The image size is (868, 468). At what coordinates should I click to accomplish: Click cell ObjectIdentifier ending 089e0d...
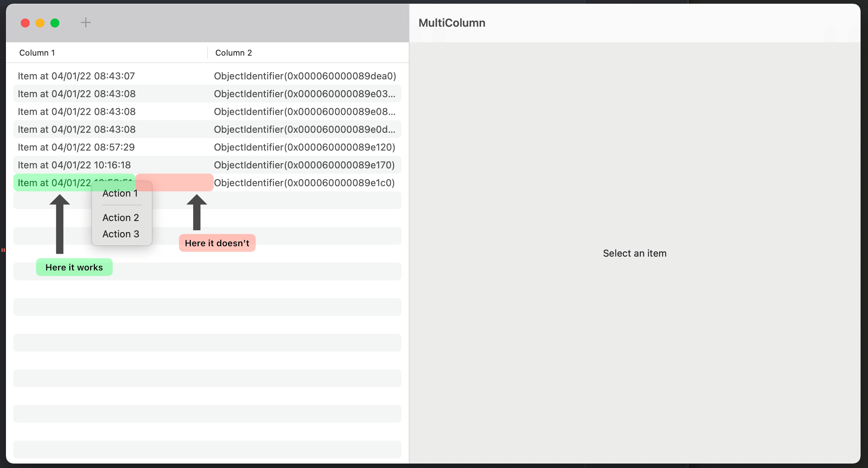[305, 129]
